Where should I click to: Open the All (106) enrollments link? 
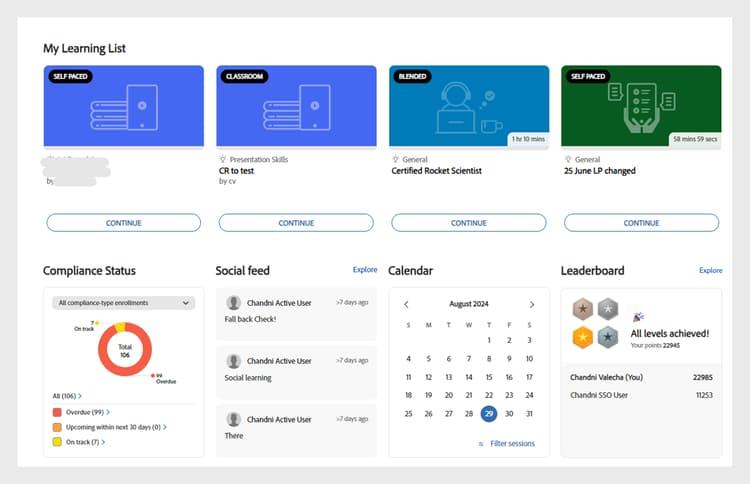click(x=67, y=396)
